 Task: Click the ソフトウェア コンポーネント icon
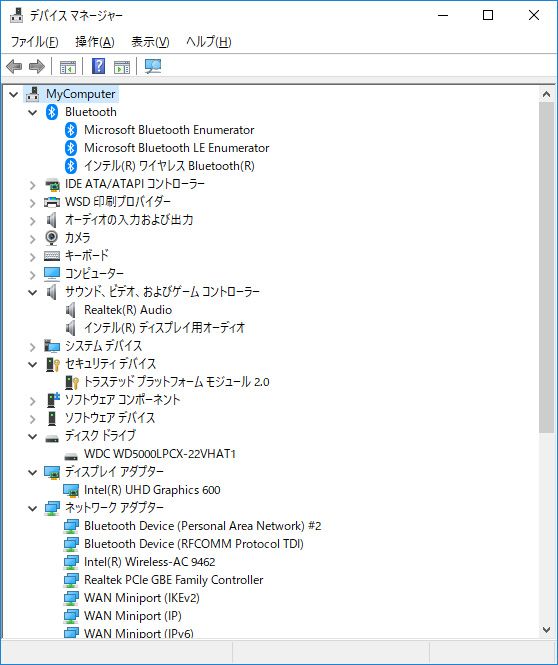(x=53, y=400)
